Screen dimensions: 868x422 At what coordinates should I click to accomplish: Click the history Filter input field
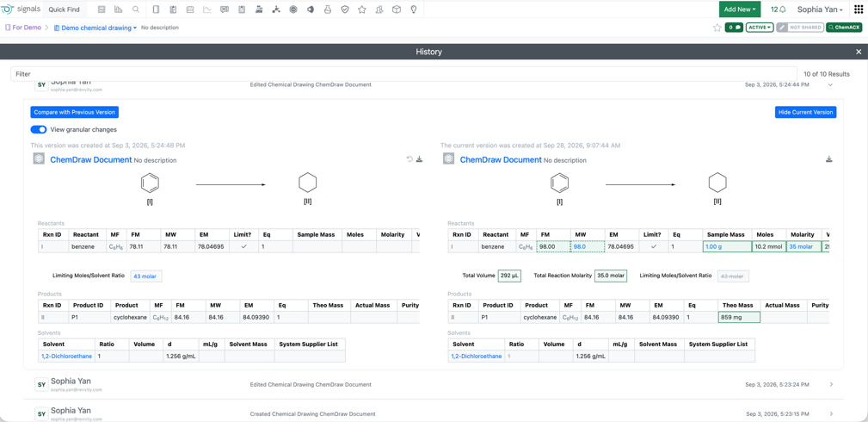[x=403, y=74]
